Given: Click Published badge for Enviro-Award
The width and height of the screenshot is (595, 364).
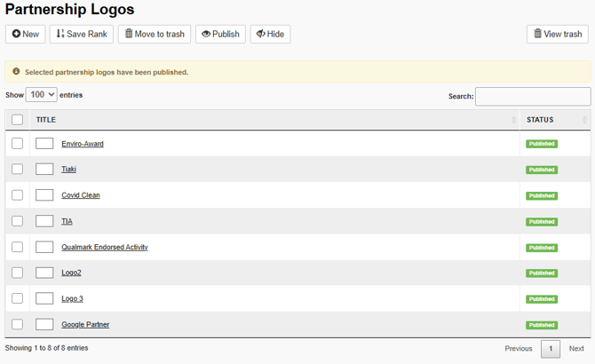Looking at the screenshot, I should 542,144.
